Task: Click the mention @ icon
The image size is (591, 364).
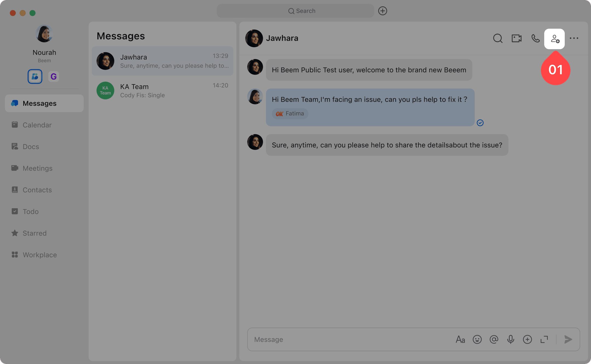Action: tap(494, 339)
